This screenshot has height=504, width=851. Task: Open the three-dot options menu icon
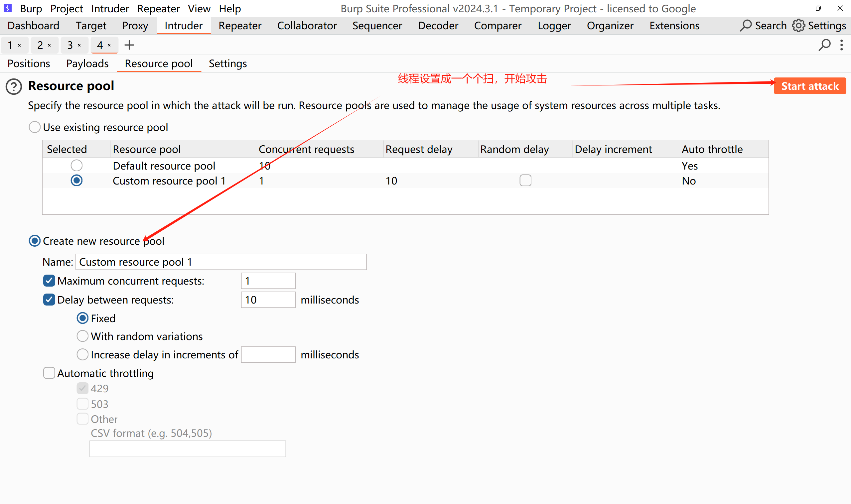coord(841,45)
